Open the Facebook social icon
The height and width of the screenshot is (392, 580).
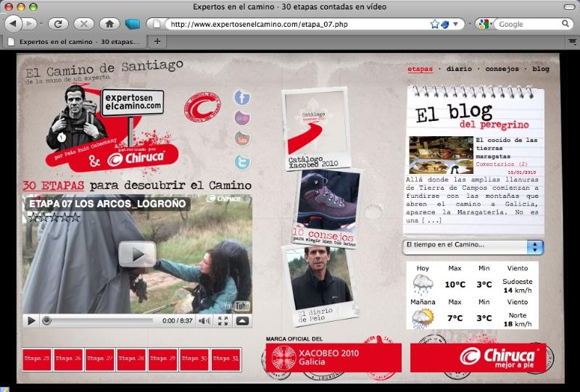[x=242, y=98]
